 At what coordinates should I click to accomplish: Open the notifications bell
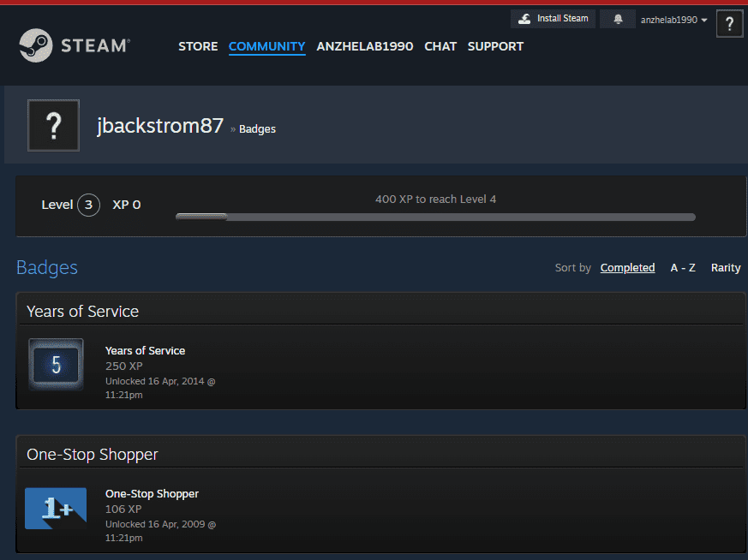pos(618,19)
